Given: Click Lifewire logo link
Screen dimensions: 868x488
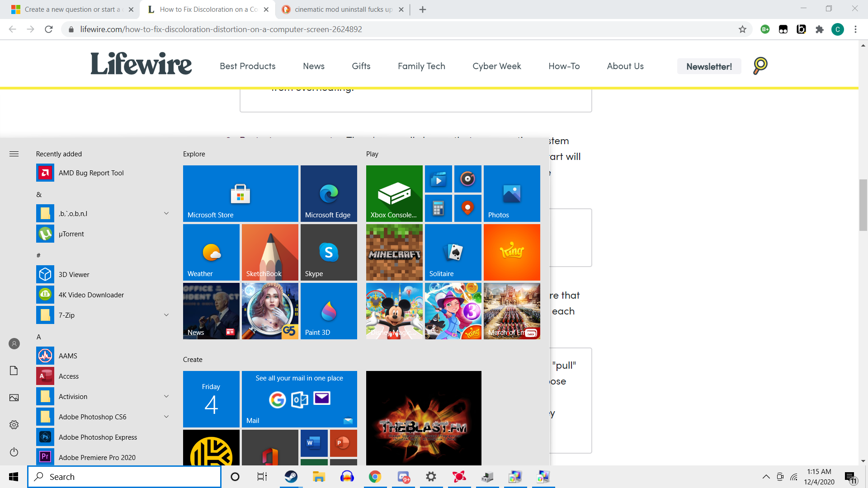Looking at the screenshot, I should [x=141, y=64].
